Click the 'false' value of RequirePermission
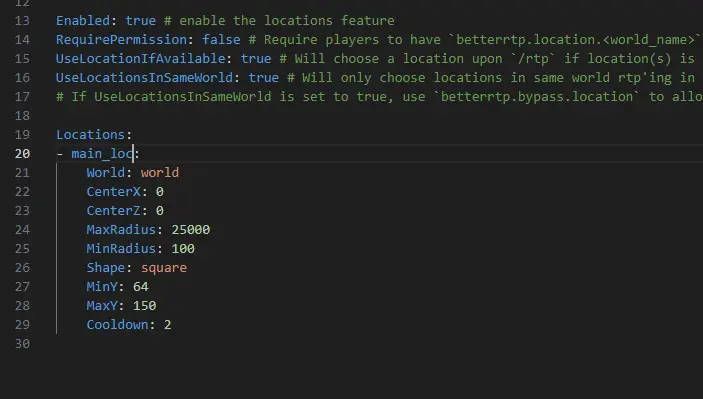Screen dimensions: 703x399 [221, 39]
